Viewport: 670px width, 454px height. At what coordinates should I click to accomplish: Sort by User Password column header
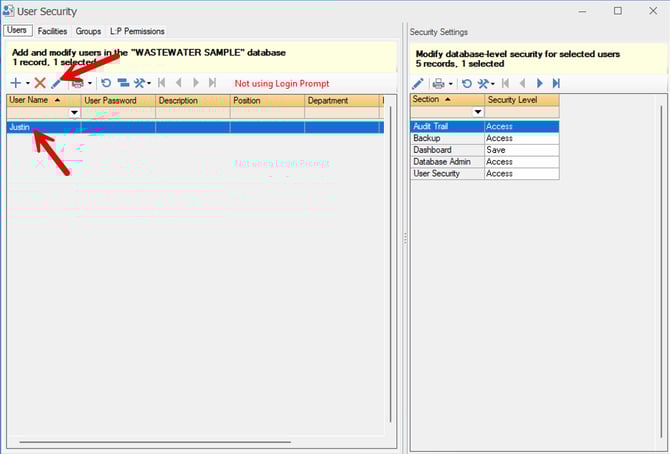click(117, 100)
